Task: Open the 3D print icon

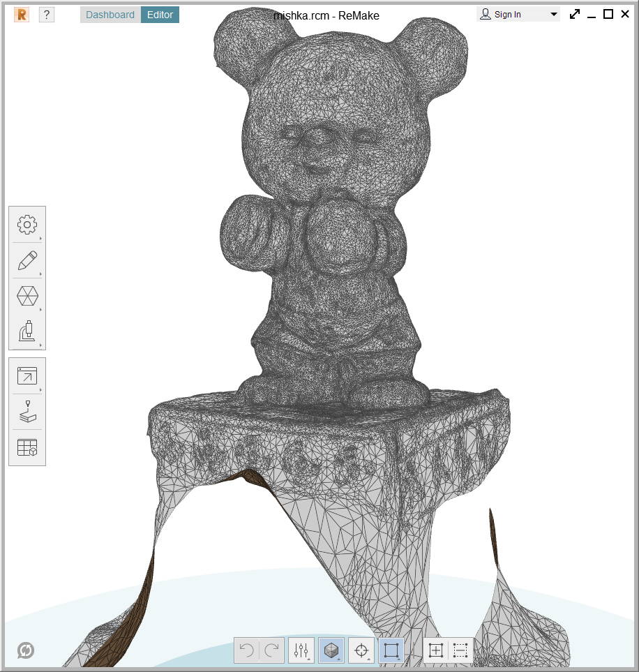Action: click(x=27, y=412)
